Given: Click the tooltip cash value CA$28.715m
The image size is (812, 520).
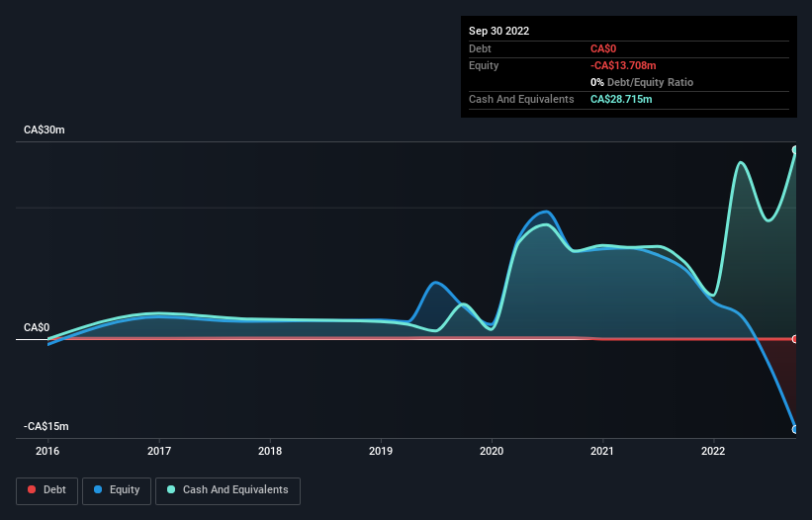Looking at the screenshot, I should 621,99.
